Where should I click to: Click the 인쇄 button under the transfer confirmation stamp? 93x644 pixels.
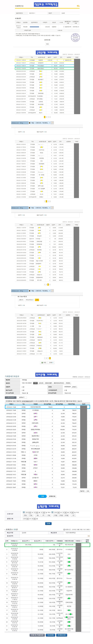47,44
